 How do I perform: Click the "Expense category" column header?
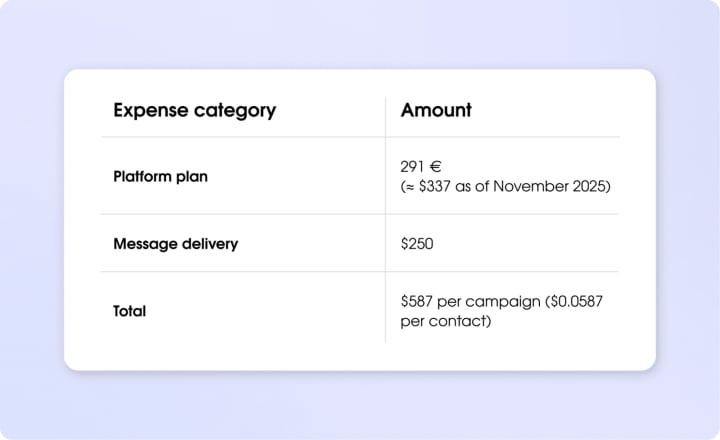pos(194,110)
